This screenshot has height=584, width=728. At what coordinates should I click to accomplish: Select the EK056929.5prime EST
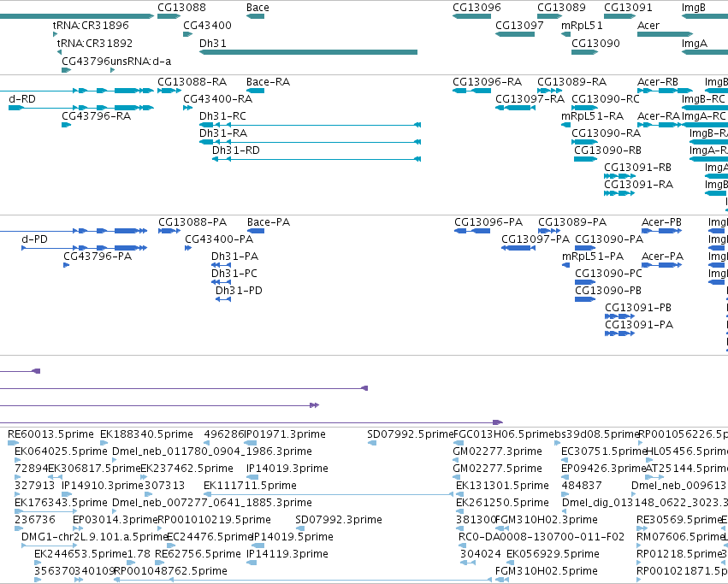coord(510,563)
